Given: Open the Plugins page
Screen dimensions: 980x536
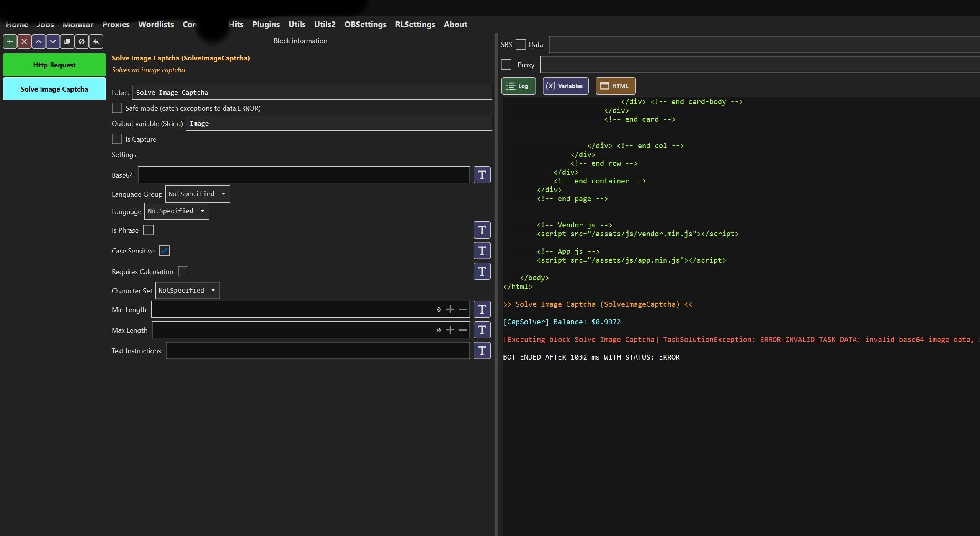Looking at the screenshot, I should 266,25.
